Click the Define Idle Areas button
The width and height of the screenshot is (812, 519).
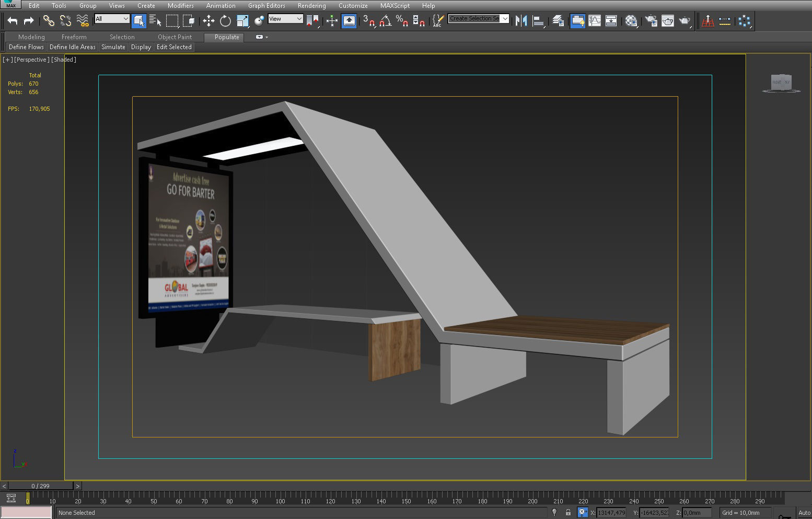[73, 47]
